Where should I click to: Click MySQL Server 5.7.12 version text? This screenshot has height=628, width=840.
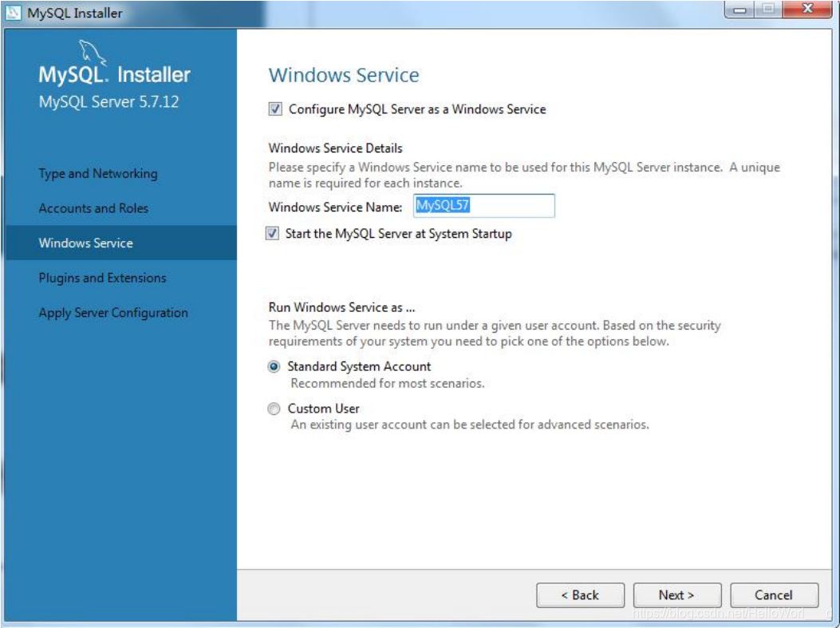pos(108,102)
